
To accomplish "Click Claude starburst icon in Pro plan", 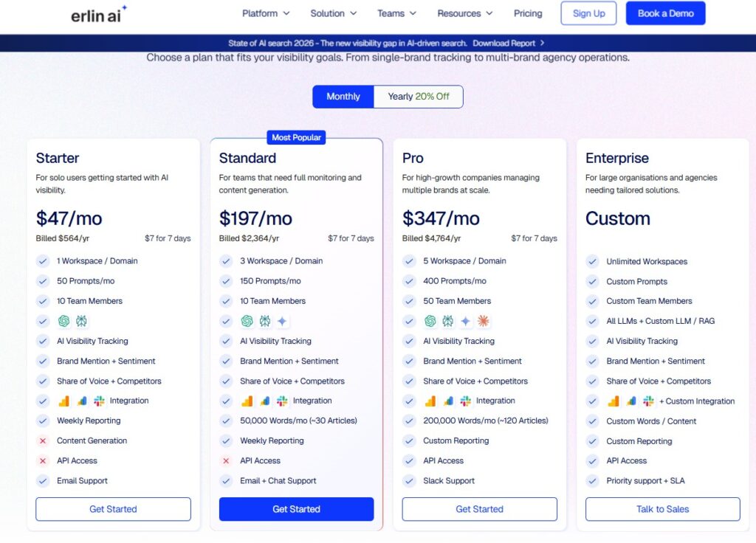I will (483, 321).
